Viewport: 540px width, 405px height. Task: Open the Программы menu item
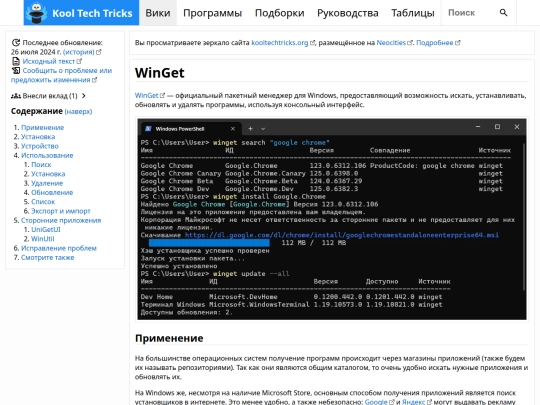[212, 13]
